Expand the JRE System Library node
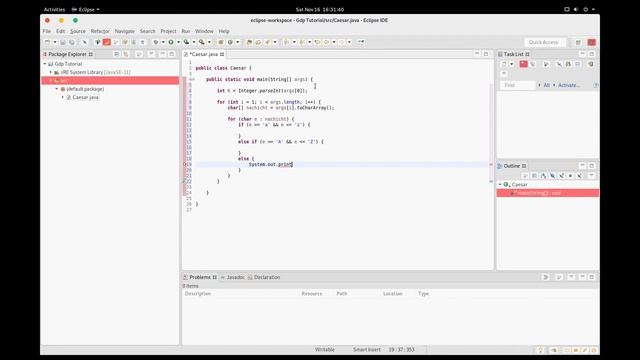 point(51,72)
